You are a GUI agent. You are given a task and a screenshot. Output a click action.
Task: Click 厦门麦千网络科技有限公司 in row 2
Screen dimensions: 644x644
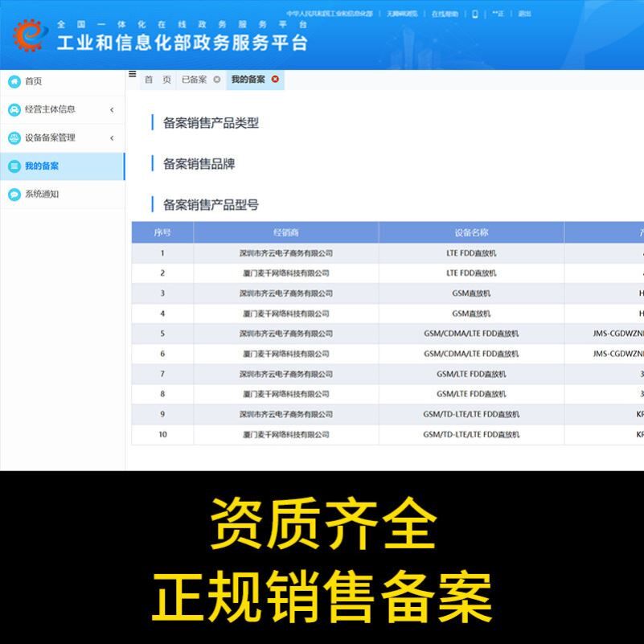(286, 273)
